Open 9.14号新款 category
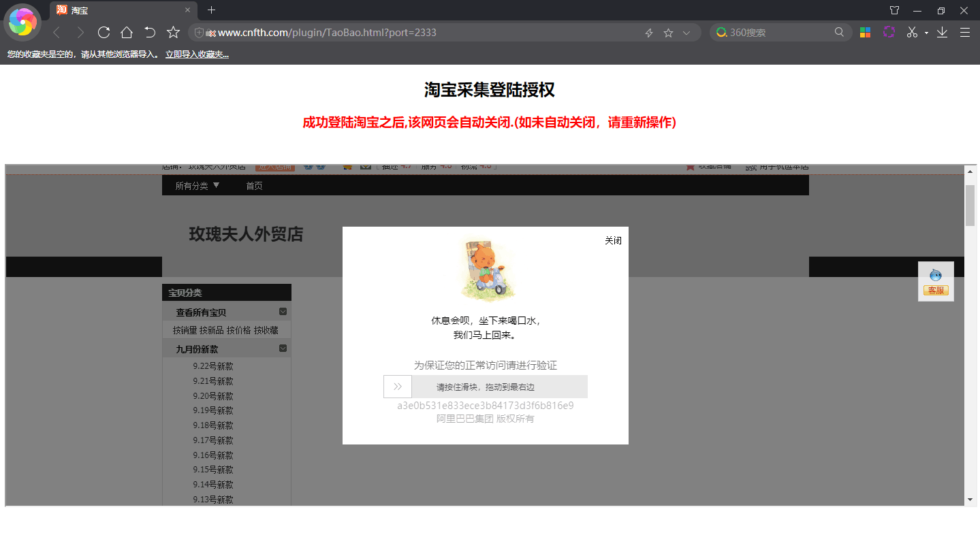 pos(213,485)
